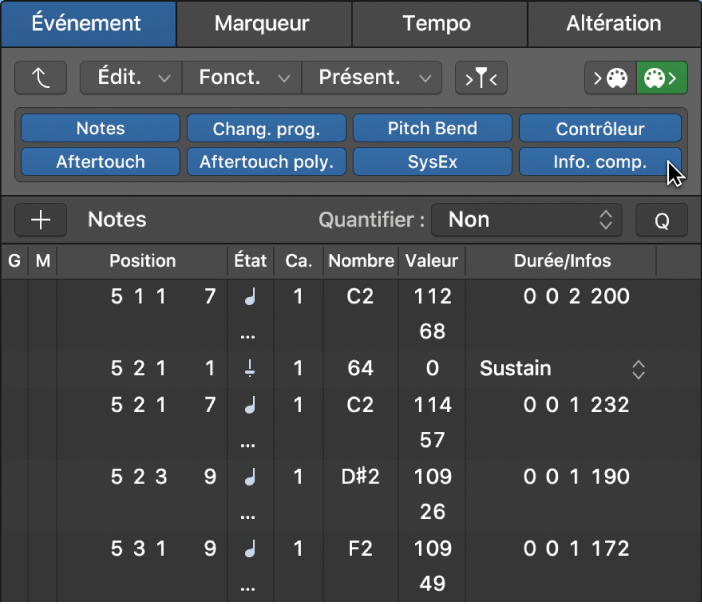Toggle the SysEx event filter
Screen dimensions: 702x604
pyautogui.click(x=432, y=161)
